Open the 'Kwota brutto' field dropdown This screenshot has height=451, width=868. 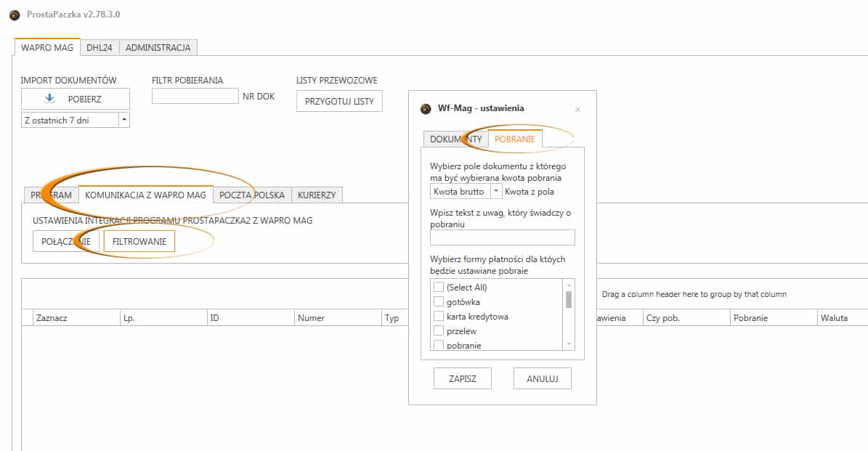pyautogui.click(x=496, y=192)
